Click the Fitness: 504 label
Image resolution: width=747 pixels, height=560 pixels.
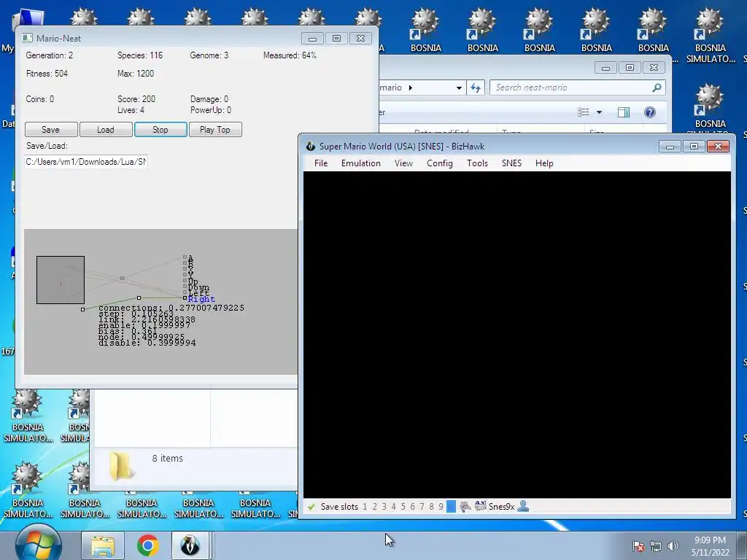pos(47,74)
